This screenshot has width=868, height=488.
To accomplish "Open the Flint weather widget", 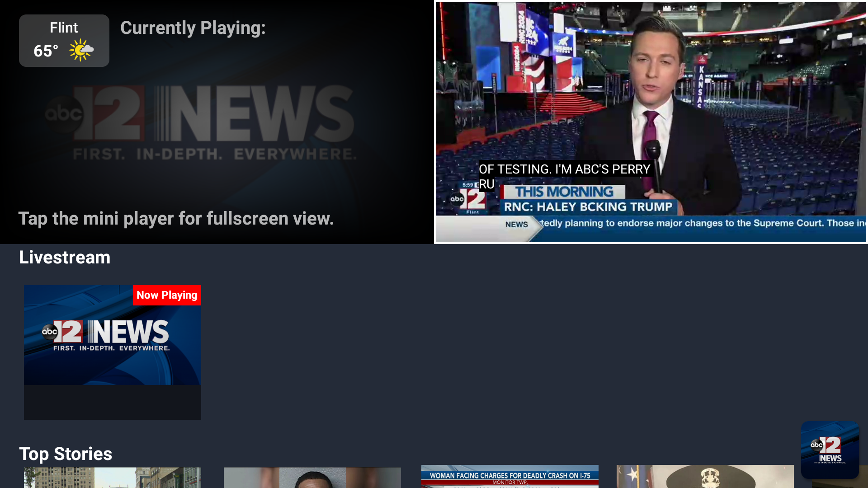I will pyautogui.click(x=64, y=41).
